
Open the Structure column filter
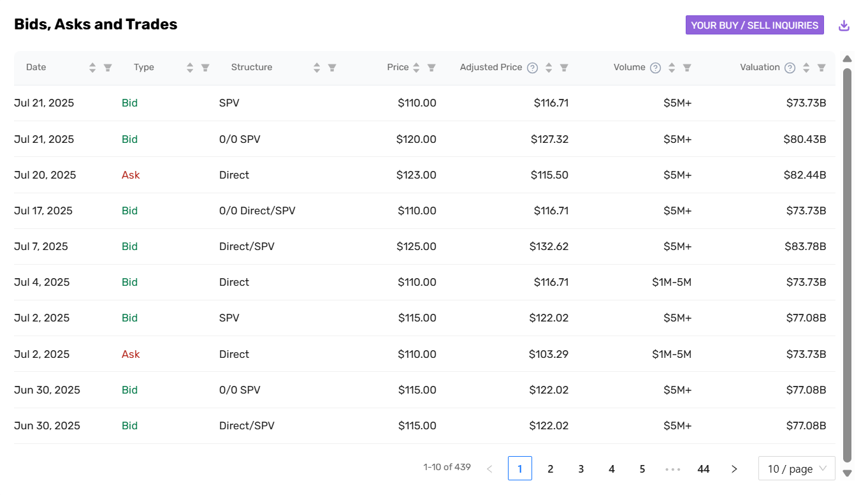[332, 68]
